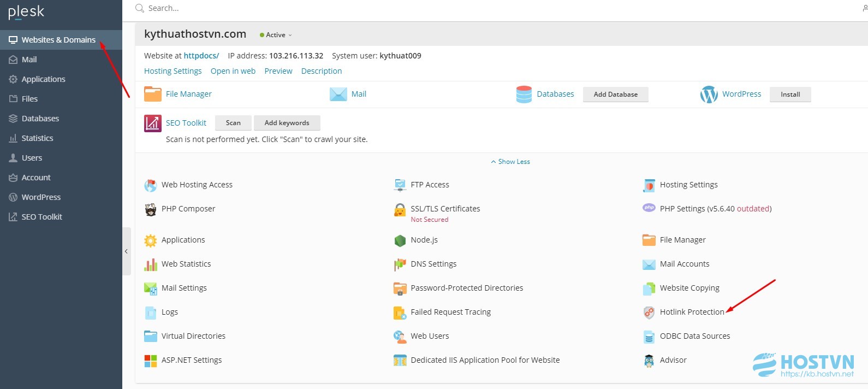The height and width of the screenshot is (389, 868).
Task: Click the WordPress logo icon at top
Action: 709,95
